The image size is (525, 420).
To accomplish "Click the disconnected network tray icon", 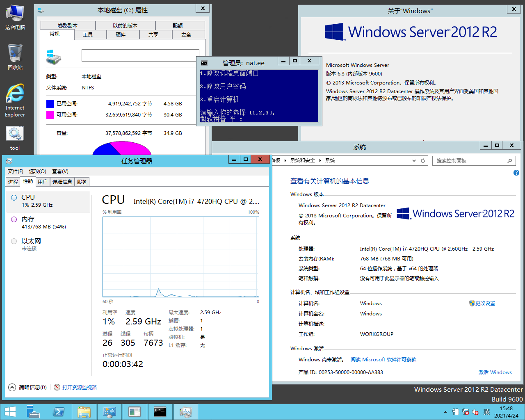I will click(466, 412).
